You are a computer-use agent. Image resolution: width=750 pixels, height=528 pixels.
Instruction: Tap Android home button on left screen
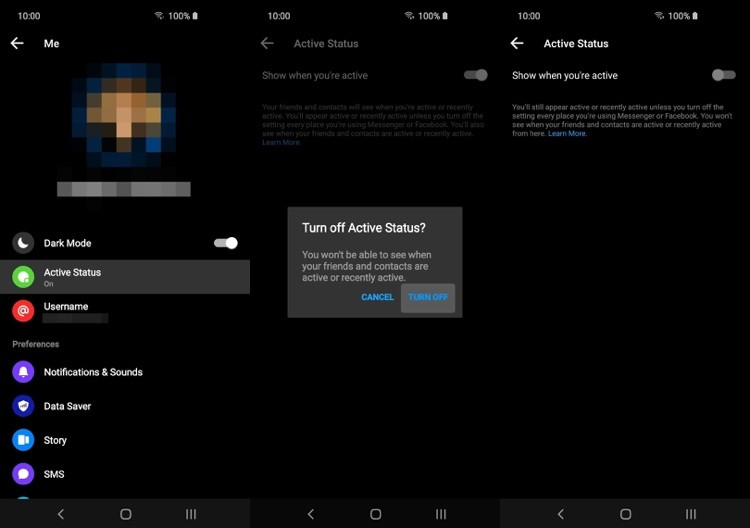(x=125, y=514)
